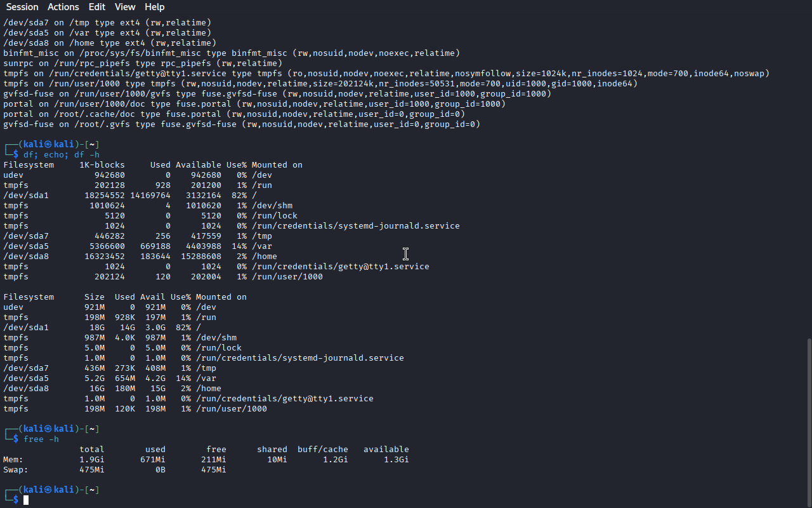Click the "df; echo; df -h" command text

click(62, 155)
